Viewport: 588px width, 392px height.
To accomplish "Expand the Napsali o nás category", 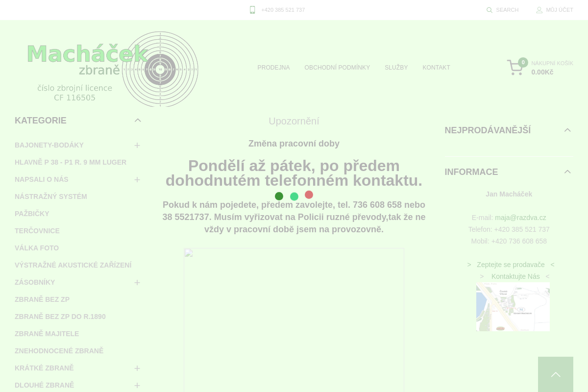I will pyautogui.click(x=137, y=180).
